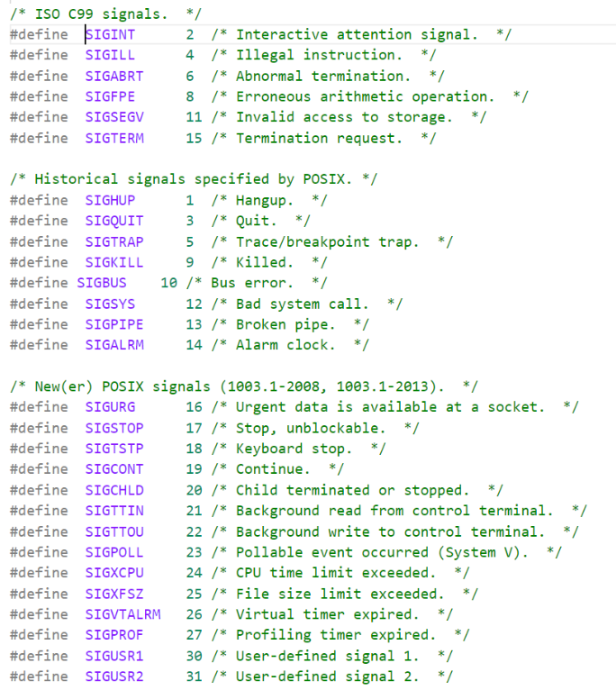The width and height of the screenshot is (616, 690).
Task: Click the 'Bad system call.' comment
Action: [307, 304]
